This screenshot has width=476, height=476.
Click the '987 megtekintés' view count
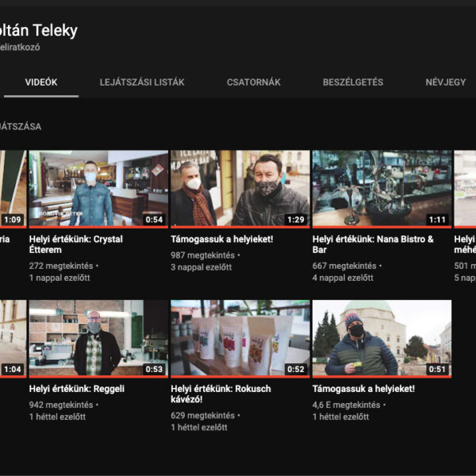click(203, 255)
